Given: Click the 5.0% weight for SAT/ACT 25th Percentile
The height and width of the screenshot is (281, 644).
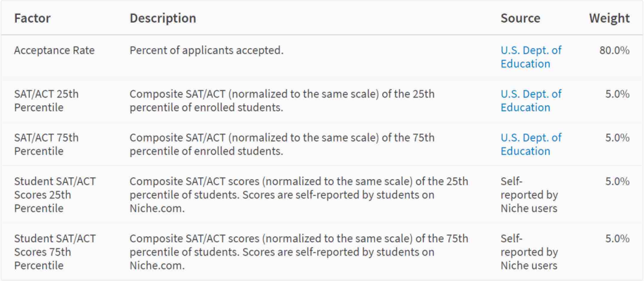Looking at the screenshot, I should click(x=617, y=94).
